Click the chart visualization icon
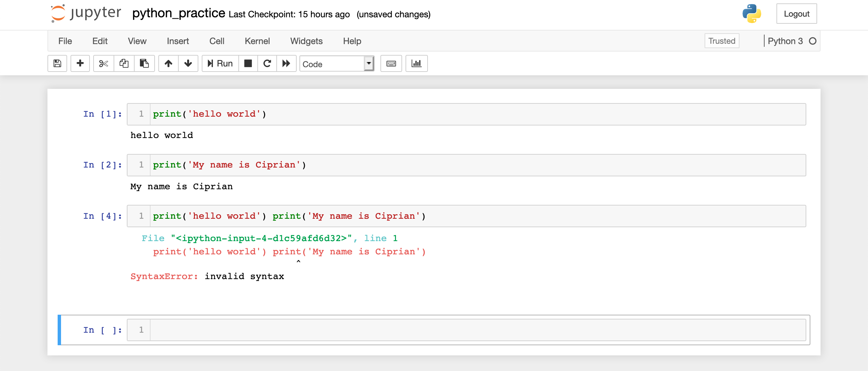 [416, 63]
